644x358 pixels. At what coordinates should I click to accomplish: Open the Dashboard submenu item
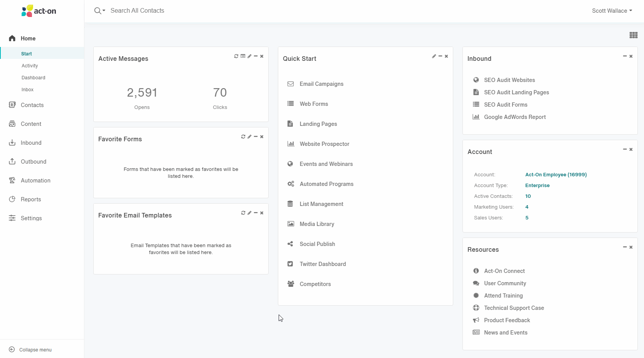(x=34, y=78)
